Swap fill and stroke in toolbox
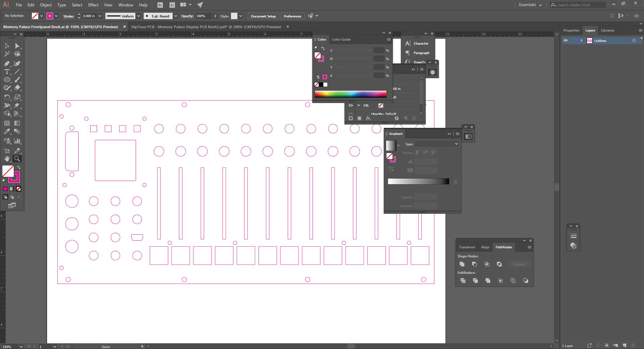 19,167
